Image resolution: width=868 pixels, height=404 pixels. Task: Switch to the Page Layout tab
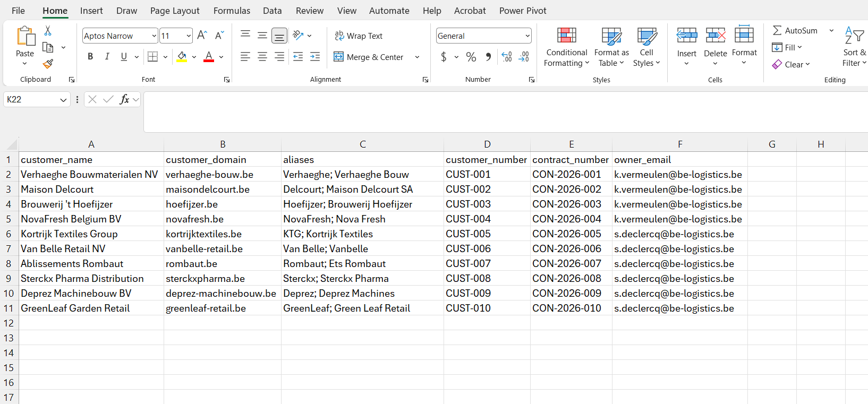[x=175, y=11]
